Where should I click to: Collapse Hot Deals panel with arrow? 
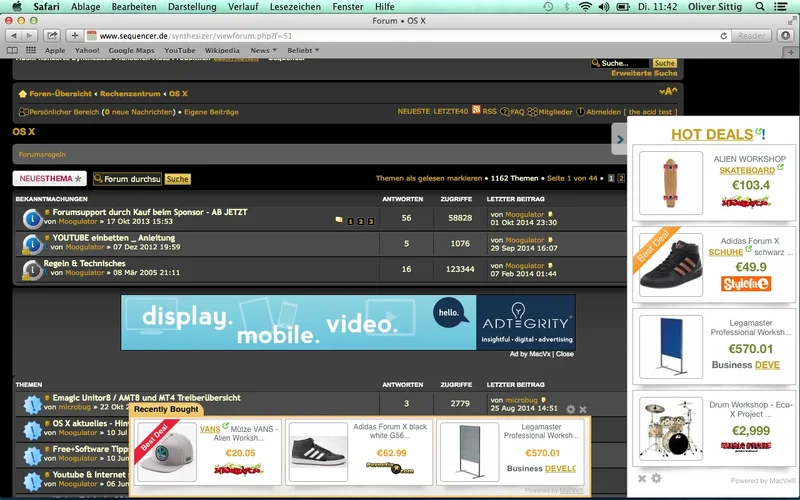pyautogui.click(x=619, y=139)
